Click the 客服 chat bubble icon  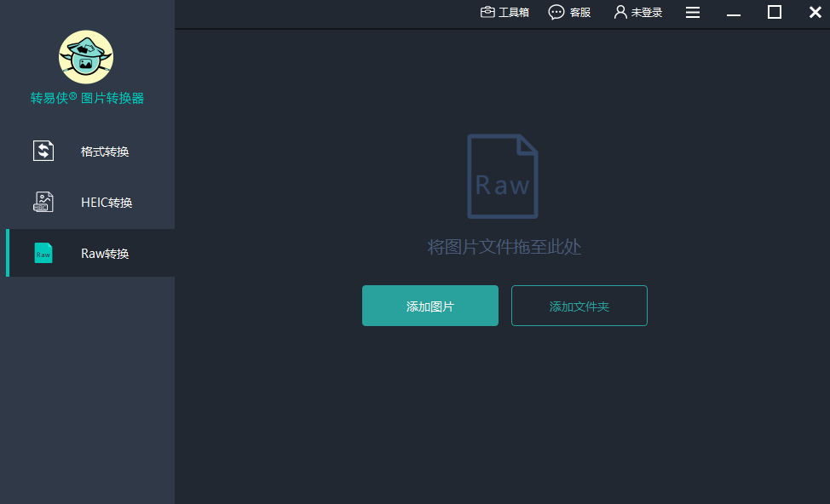pos(556,12)
